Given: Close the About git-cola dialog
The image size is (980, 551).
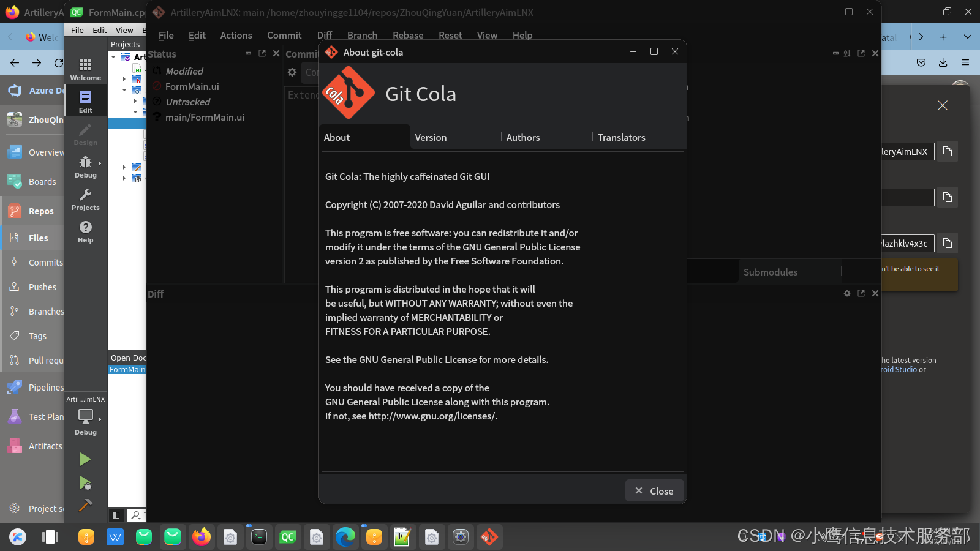Looking at the screenshot, I should (x=654, y=490).
